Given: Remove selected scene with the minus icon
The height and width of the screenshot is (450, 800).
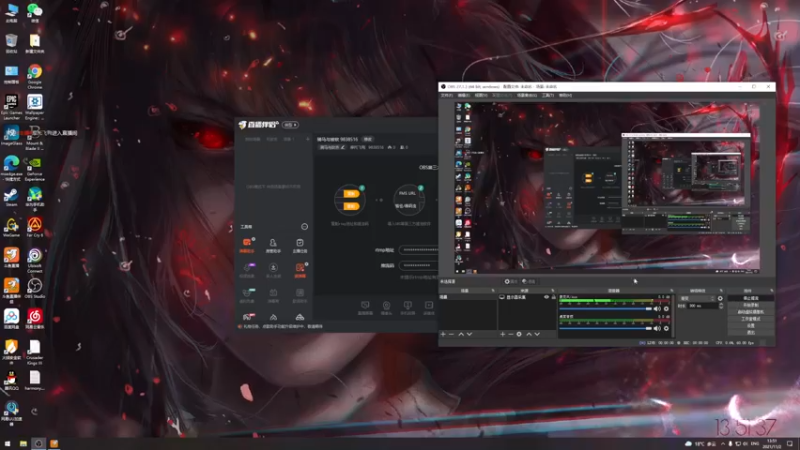Looking at the screenshot, I should tap(451, 334).
